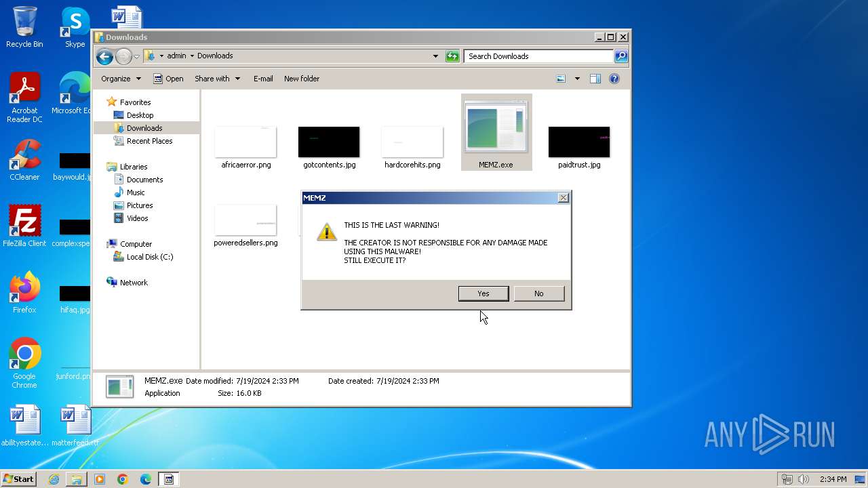This screenshot has height=488, width=868.
Task: Refresh the Downloads folder view
Action: tap(452, 56)
